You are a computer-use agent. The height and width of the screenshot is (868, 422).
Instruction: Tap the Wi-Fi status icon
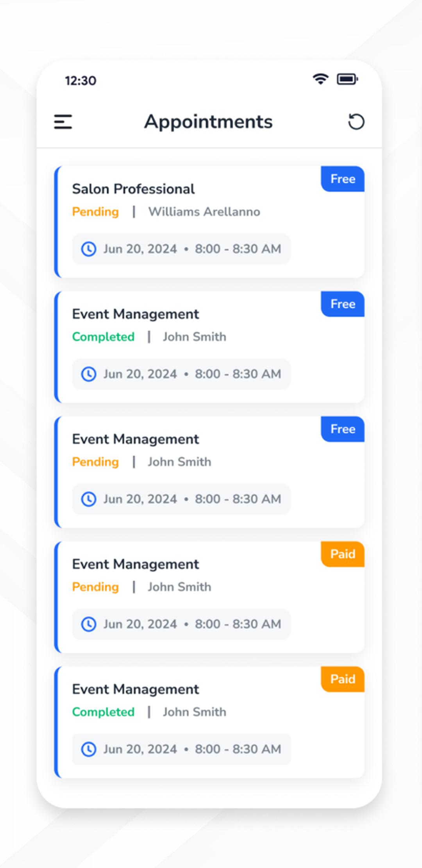[320, 79]
